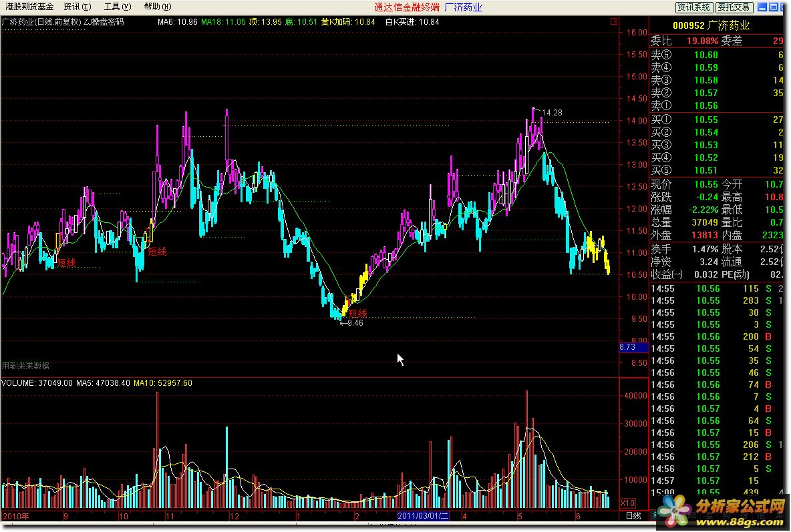Click the 涨幅 -2.22% value
The height and width of the screenshot is (532, 791).
tap(703, 210)
